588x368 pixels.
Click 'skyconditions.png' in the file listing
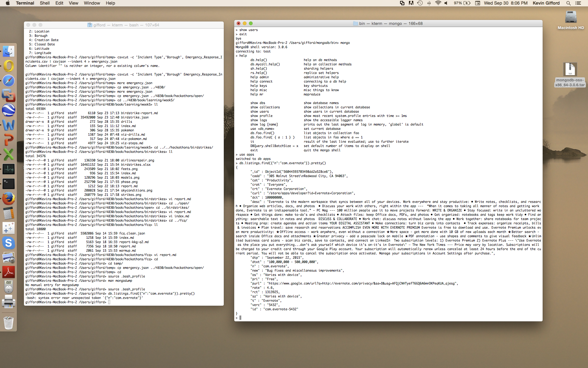coord(136,190)
